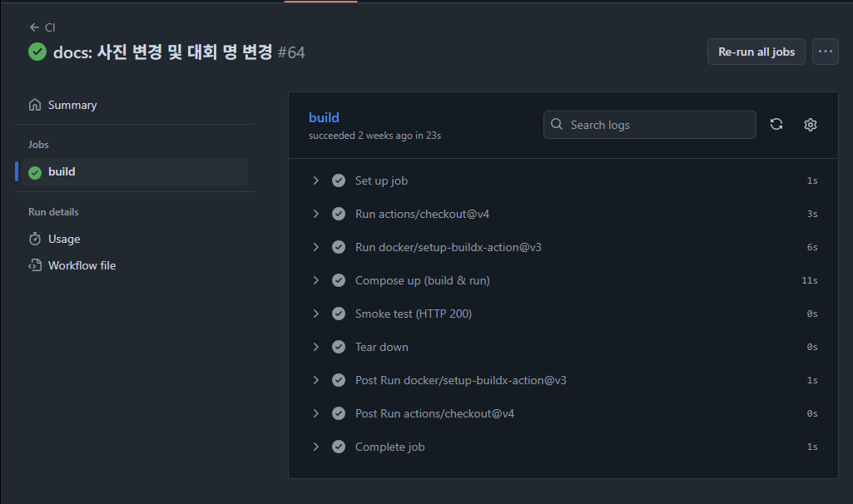Click the success check icon on Smoke test step
This screenshot has width=853, height=504.
click(339, 314)
